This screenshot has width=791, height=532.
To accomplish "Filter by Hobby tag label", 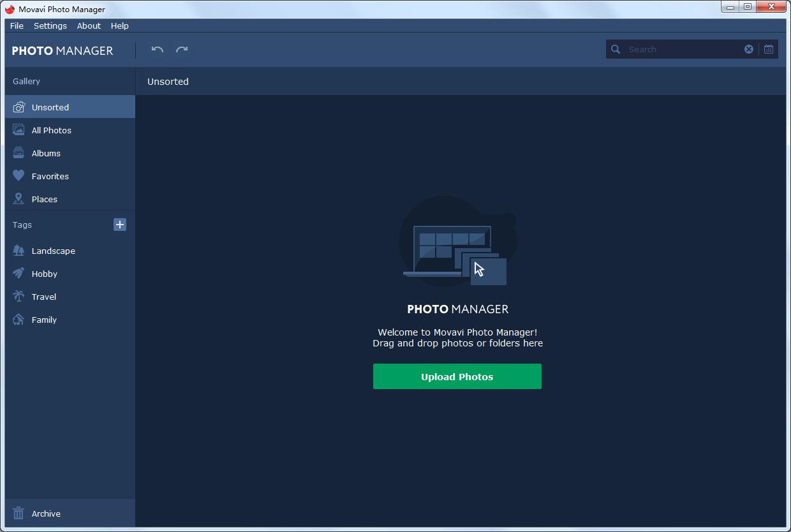I will [45, 274].
